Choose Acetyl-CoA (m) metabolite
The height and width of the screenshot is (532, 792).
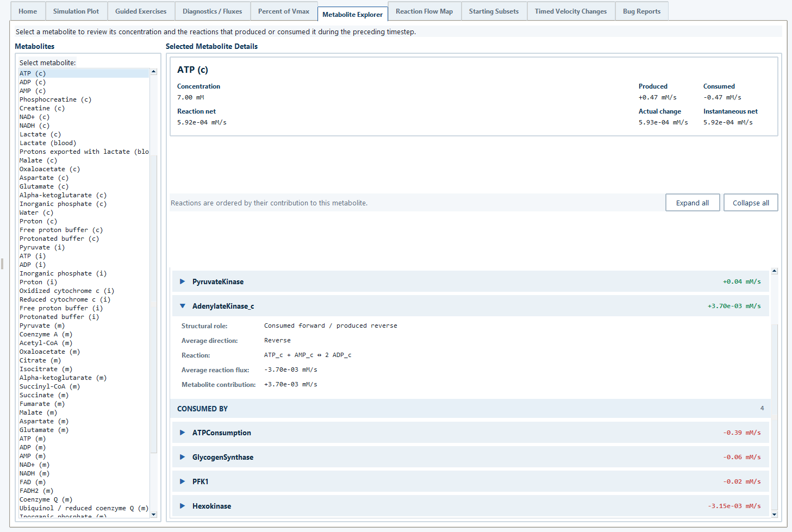tap(84, 343)
